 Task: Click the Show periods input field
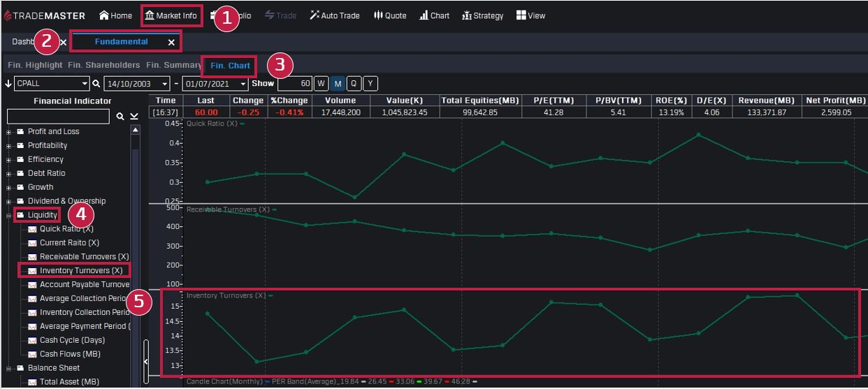(x=294, y=84)
